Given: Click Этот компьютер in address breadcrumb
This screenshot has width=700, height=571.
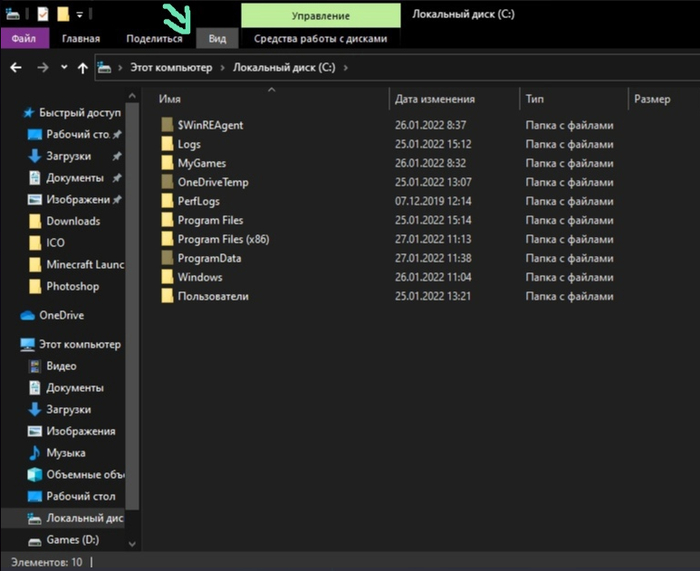Looking at the screenshot, I should pyautogui.click(x=172, y=68).
